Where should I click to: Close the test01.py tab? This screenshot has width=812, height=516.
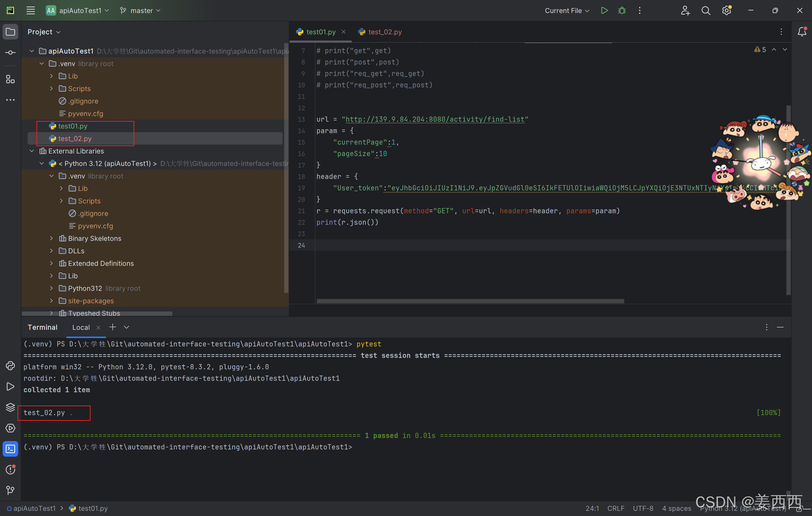pos(343,32)
